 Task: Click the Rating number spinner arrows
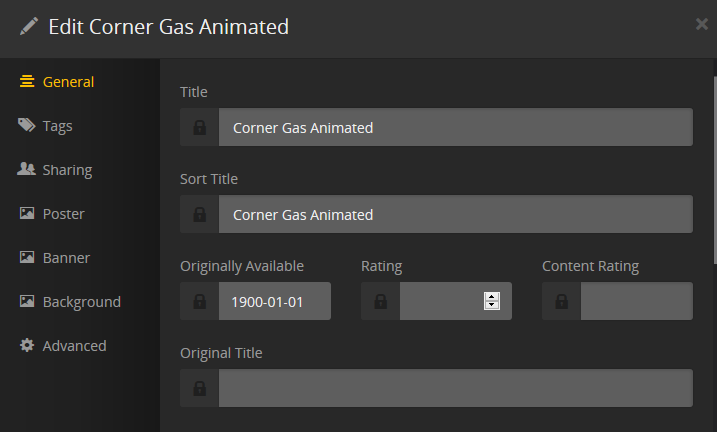click(491, 301)
